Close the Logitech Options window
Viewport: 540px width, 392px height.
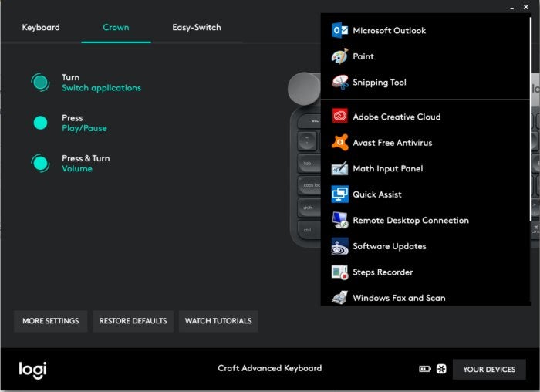526,7
